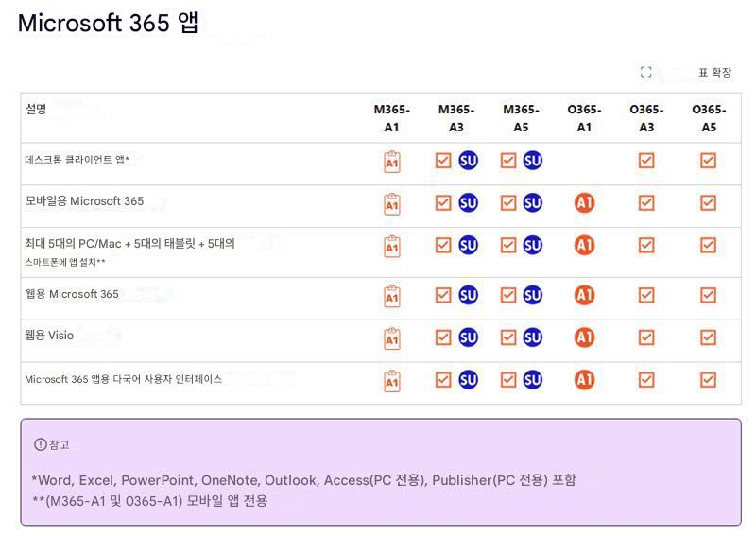Click the expand table fullscreen icon

coord(645,73)
